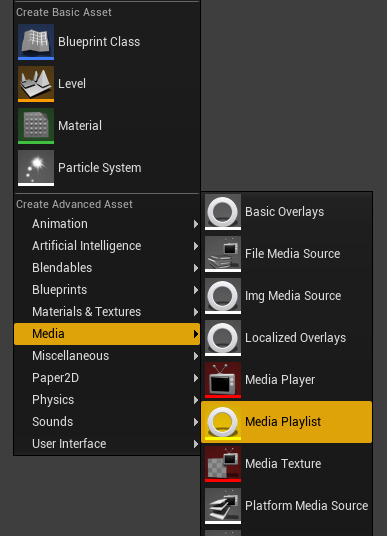
Task: Create a new Level asset
Action: coord(107,84)
